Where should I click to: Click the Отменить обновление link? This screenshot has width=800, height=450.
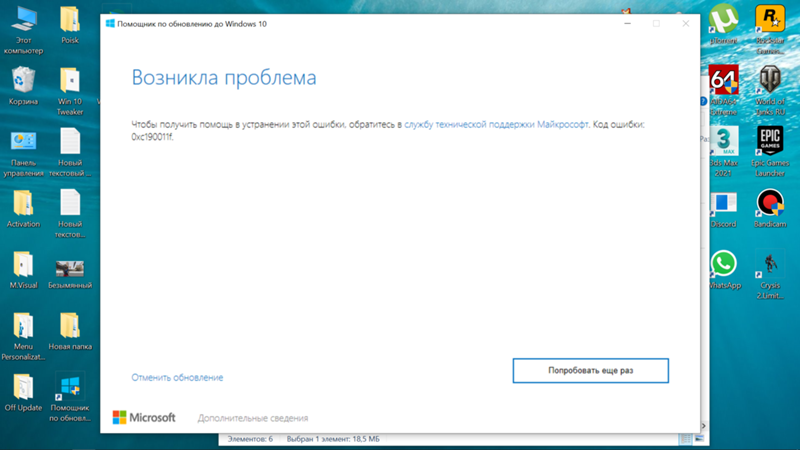pos(177,378)
